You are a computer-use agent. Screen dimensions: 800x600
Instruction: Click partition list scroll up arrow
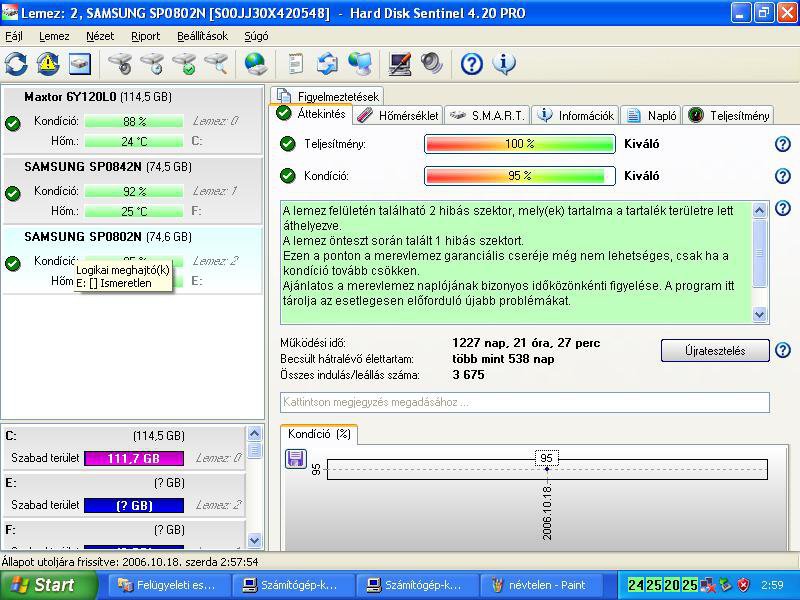point(254,434)
